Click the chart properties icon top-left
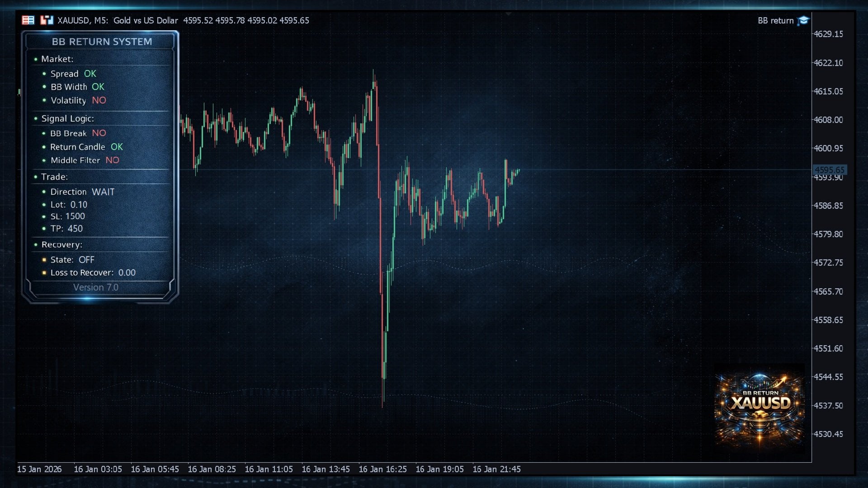This screenshot has width=868, height=488. [x=28, y=20]
